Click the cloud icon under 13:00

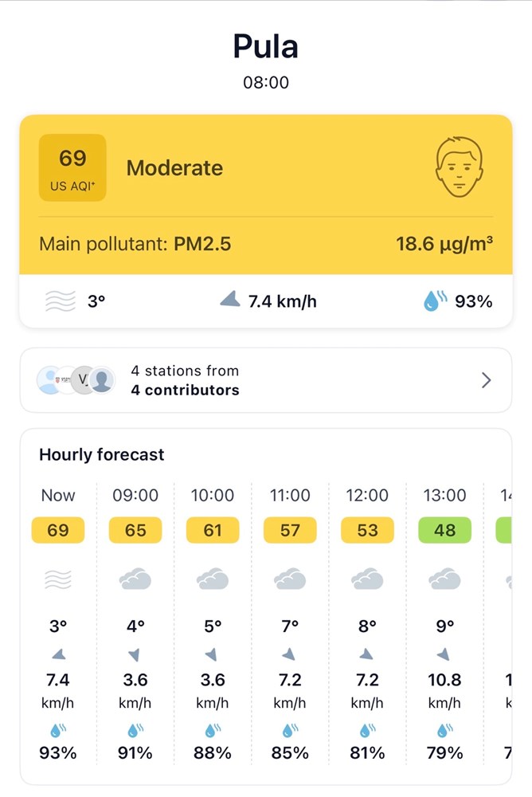tap(444, 579)
